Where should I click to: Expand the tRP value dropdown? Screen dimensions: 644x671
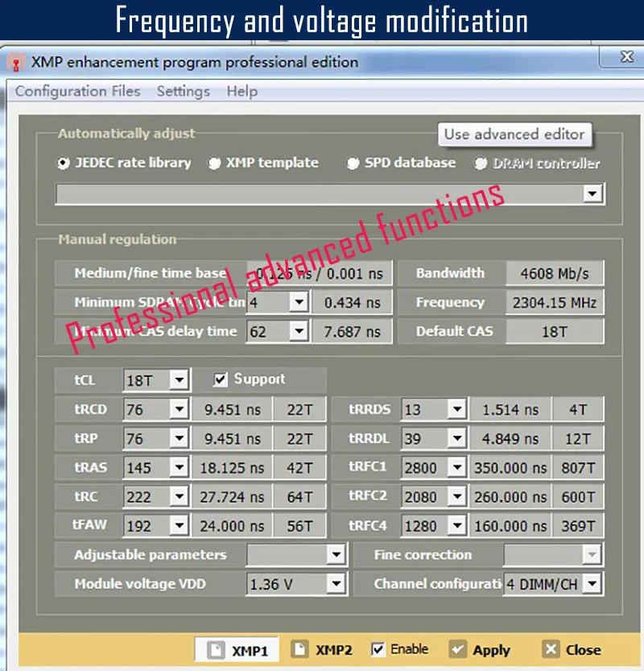point(180,438)
